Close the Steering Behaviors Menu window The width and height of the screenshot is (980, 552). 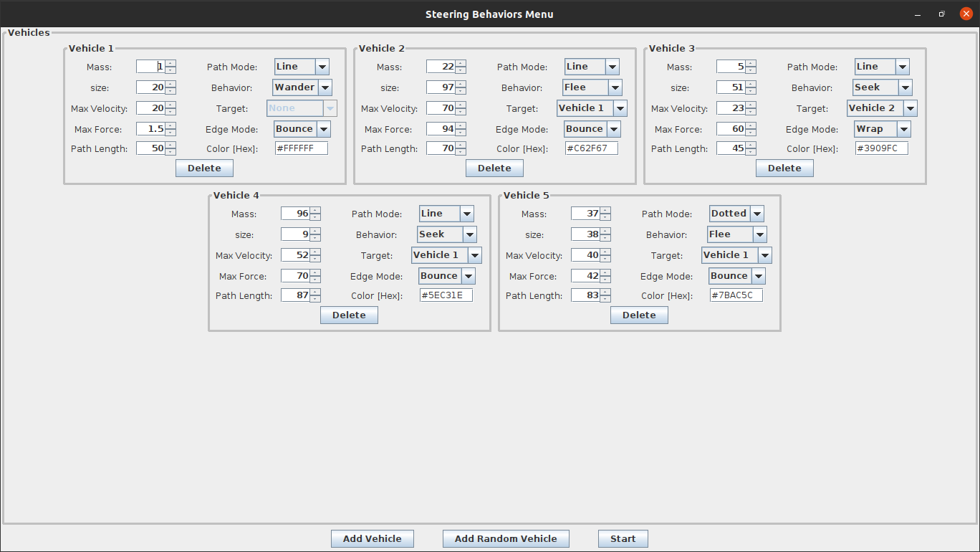point(965,13)
